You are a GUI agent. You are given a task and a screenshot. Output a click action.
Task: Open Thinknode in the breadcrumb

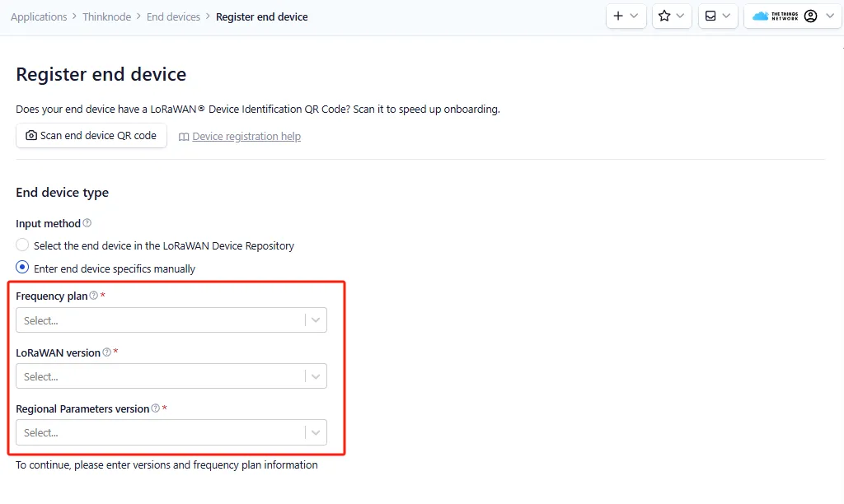click(x=106, y=16)
